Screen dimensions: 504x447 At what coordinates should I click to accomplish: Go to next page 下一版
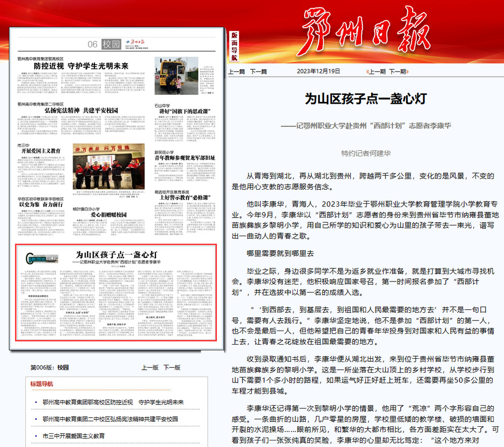172,367
